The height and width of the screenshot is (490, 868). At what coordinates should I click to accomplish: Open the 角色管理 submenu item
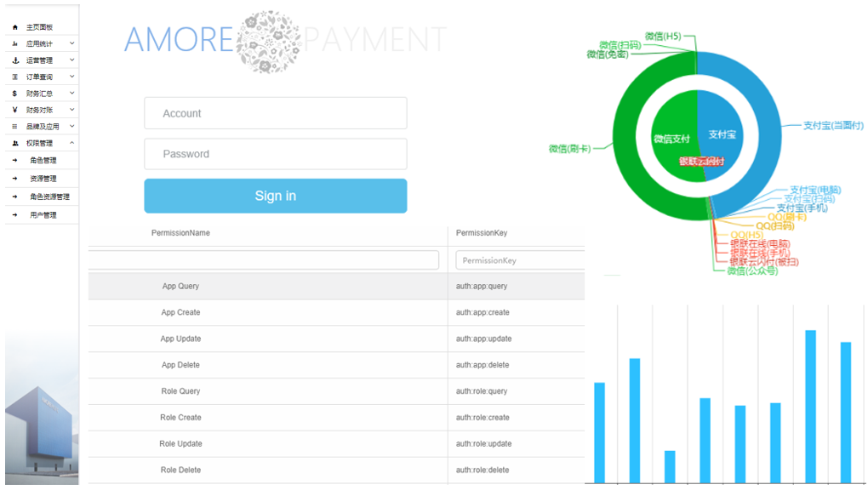pos(43,161)
